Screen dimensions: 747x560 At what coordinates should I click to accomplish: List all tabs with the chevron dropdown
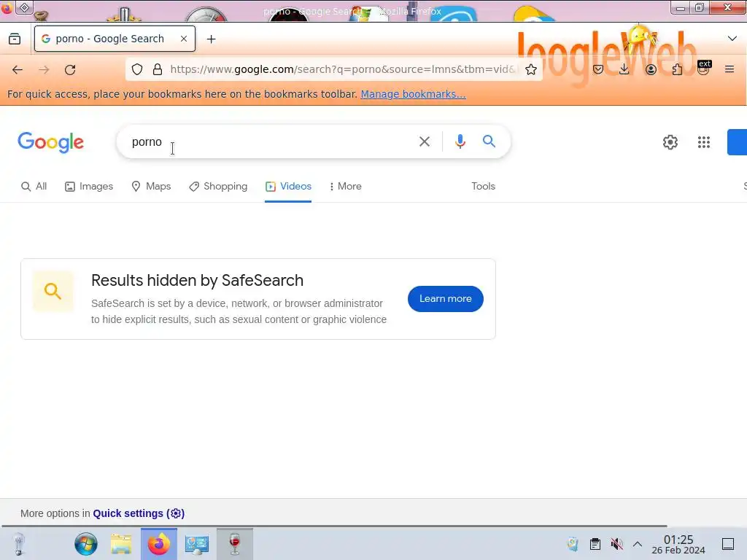(x=732, y=39)
